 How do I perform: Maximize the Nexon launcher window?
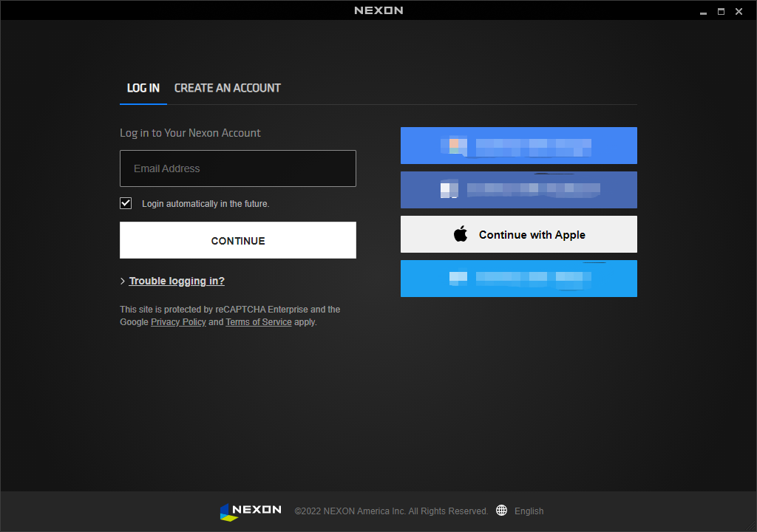point(721,12)
